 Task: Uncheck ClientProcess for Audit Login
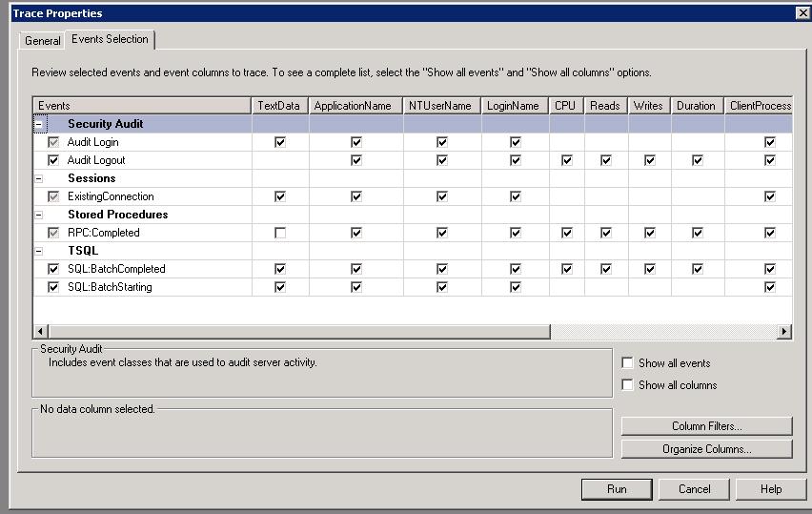coord(770,142)
